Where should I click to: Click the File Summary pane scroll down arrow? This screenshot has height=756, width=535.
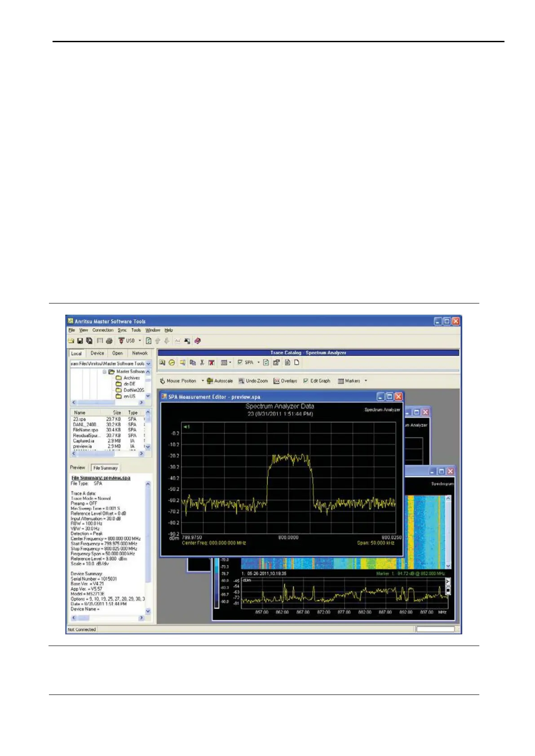pyautogui.click(x=148, y=611)
